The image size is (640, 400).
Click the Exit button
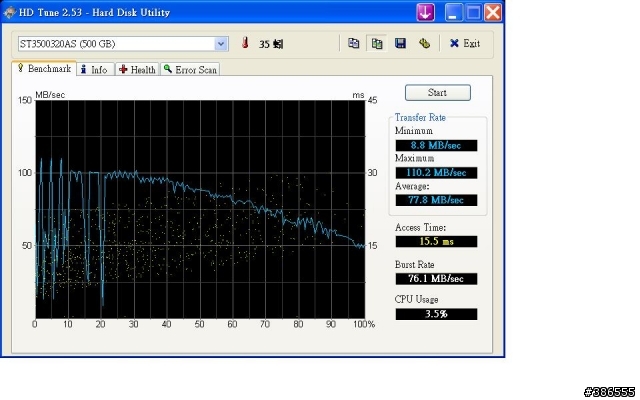[464, 43]
